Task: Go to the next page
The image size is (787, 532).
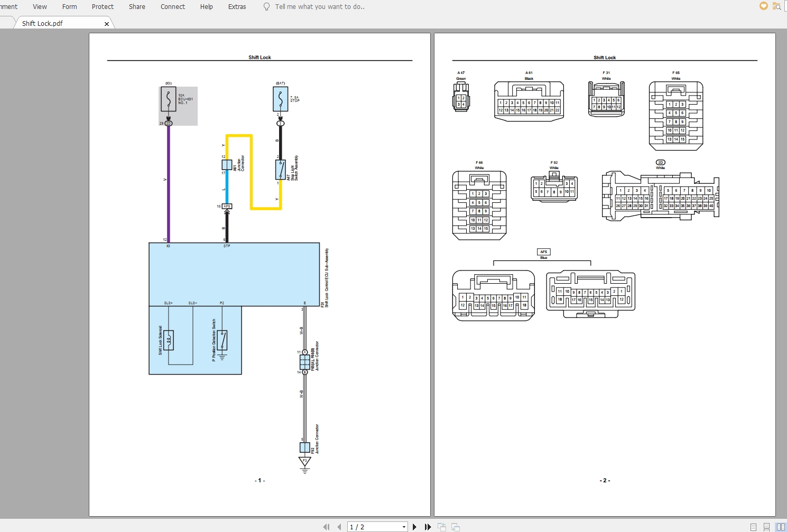Action: [x=414, y=527]
